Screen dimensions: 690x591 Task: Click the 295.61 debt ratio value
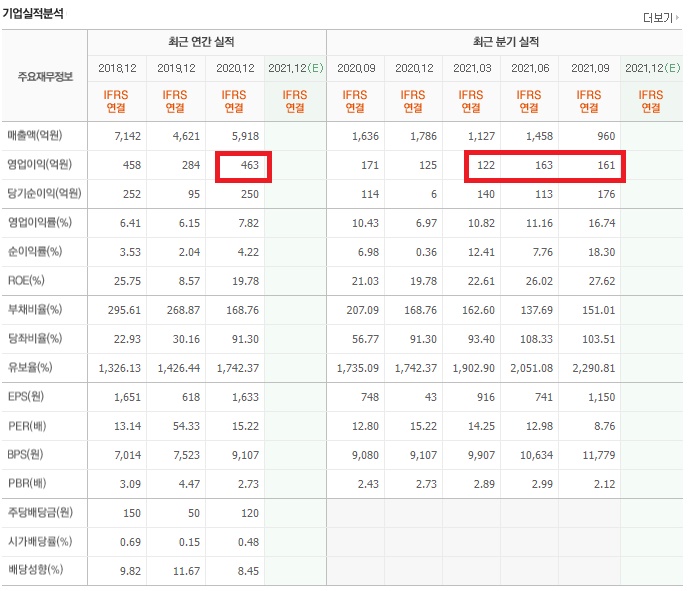tap(124, 310)
